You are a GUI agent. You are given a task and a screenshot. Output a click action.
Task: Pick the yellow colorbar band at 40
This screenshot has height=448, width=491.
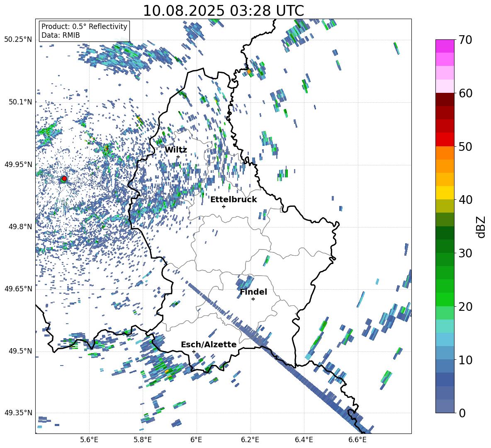pos(445,193)
